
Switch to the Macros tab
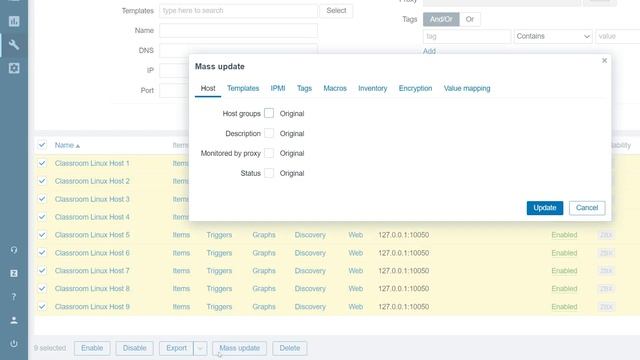click(x=335, y=88)
